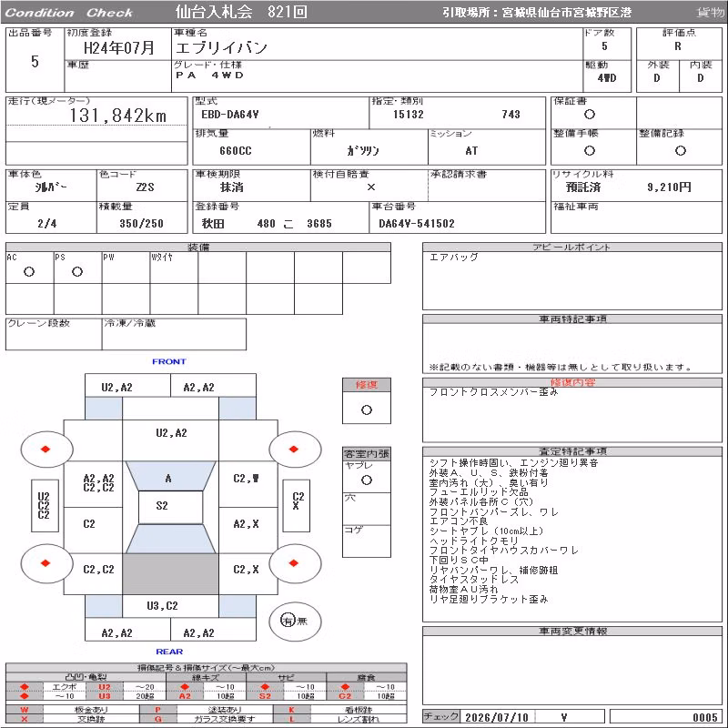Click the transmission value AT

coord(471,151)
